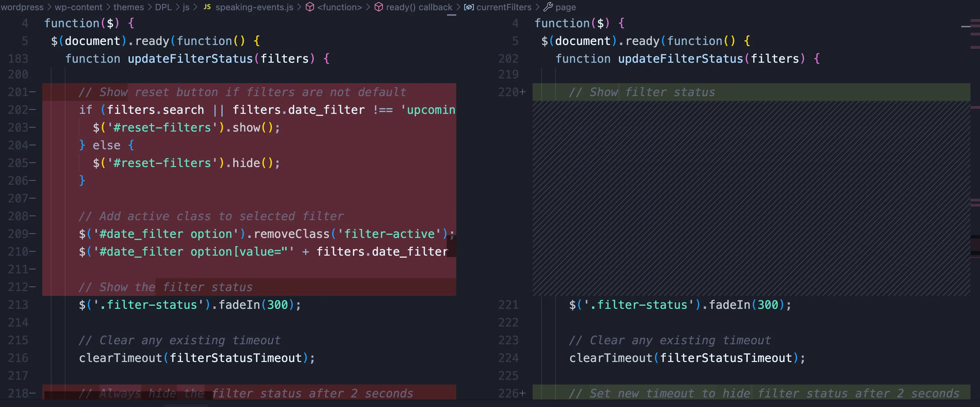Click sticky 'updateFilterStatus(filters)' line in left pane
The height and width of the screenshot is (407, 980).
(x=197, y=59)
